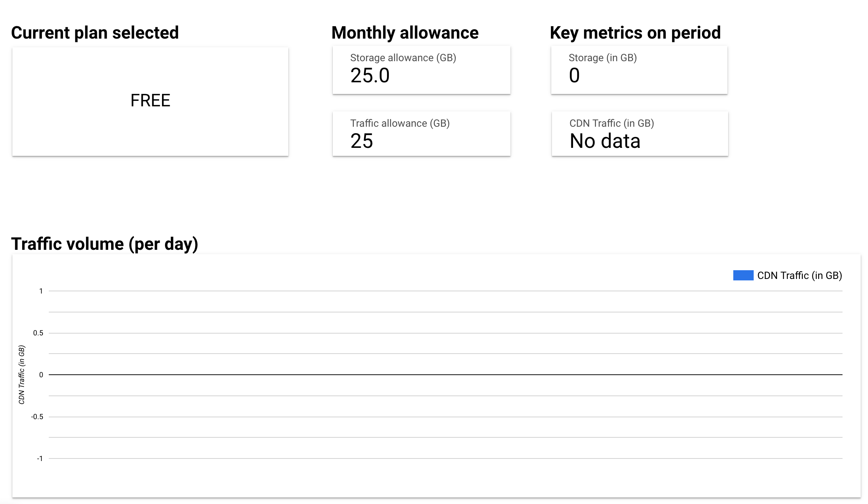Click the Traffic allowance (GB) card
Image resolution: width=868 pixels, height=504 pixels.
tap(421, 134)
